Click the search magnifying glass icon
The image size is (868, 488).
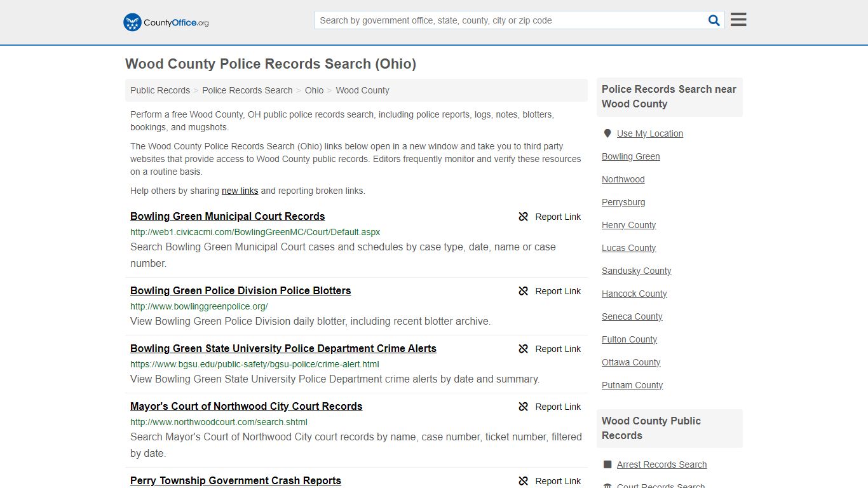pyautogui.click(x=714, y=20)
